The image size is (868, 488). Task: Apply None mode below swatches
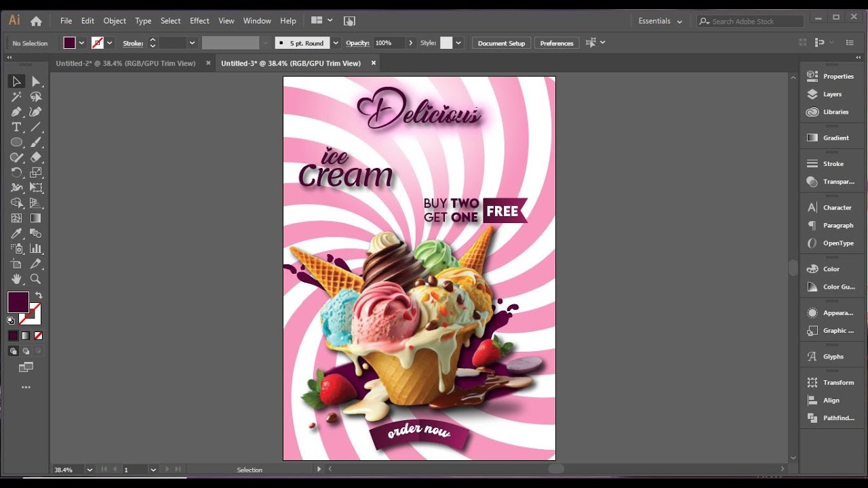[39, 335]
